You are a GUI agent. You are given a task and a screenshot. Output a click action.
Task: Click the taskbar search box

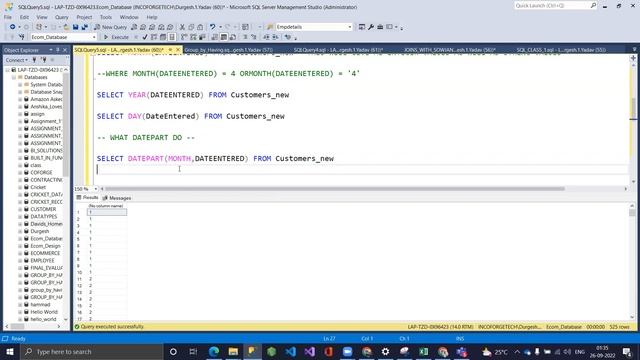click(x=91, y=351)
